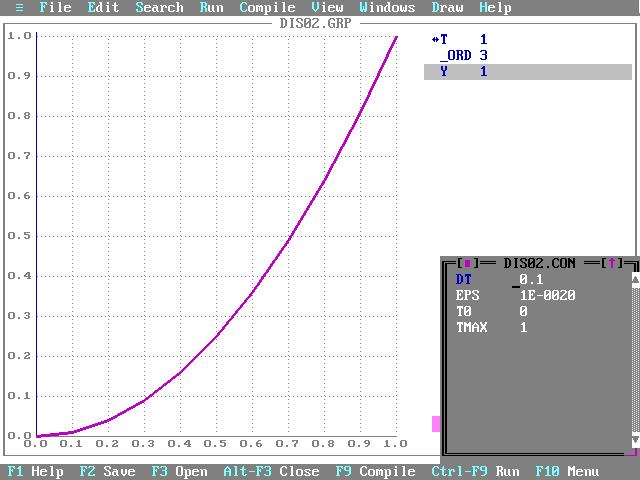The width and height of the screenshot is (640, 480).
Task: Click the 1.0 label on the vertical axis
Action: point(20,36)
